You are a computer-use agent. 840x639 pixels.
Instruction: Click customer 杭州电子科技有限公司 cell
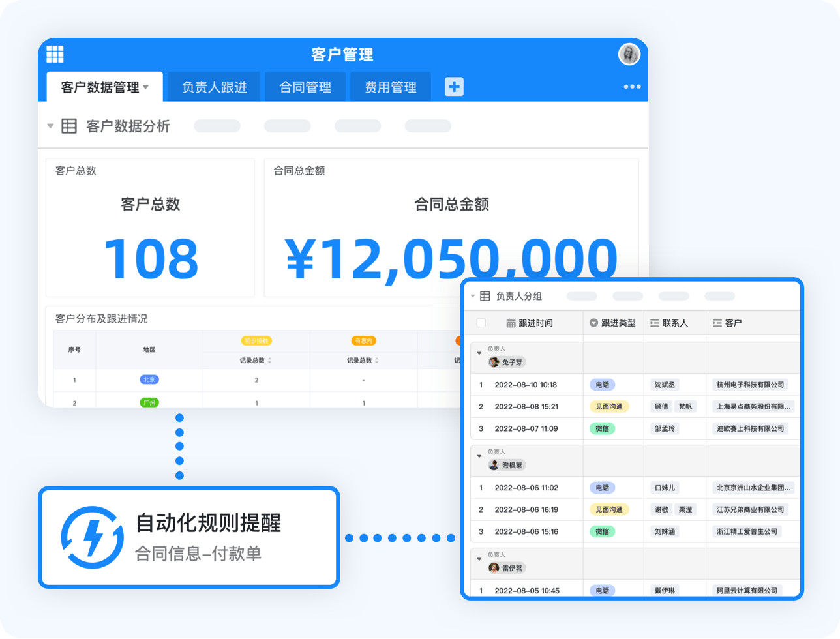(x=749, y=385)
